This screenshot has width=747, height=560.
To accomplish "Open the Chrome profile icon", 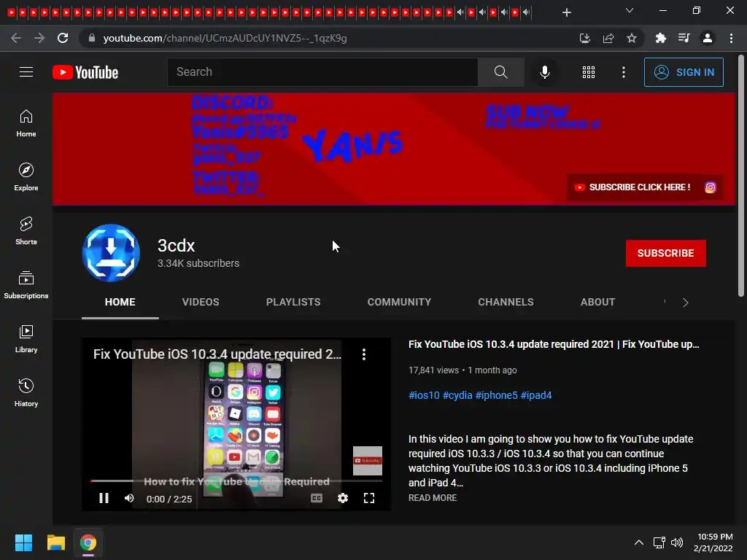I will pyautogui.click(x=708, y=38).
